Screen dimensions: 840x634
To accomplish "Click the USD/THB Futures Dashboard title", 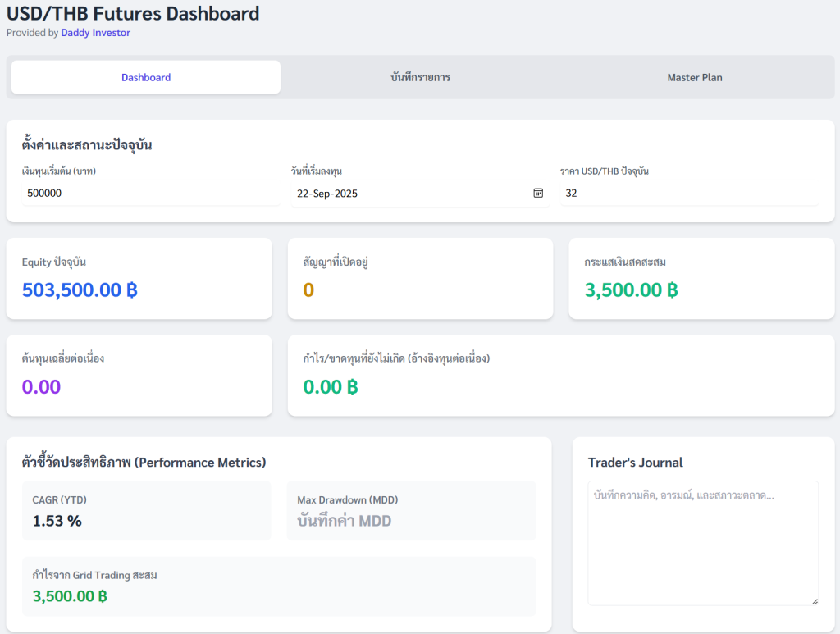I will pos(133,13).
